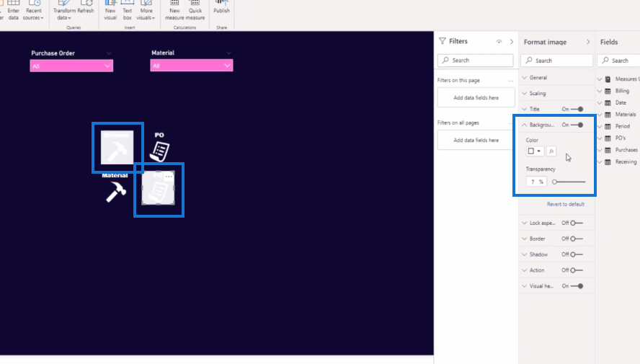The width and height of the screenshot is (640, 364).
Task: Turn off the Background toggle
Action: coord(577,125)
